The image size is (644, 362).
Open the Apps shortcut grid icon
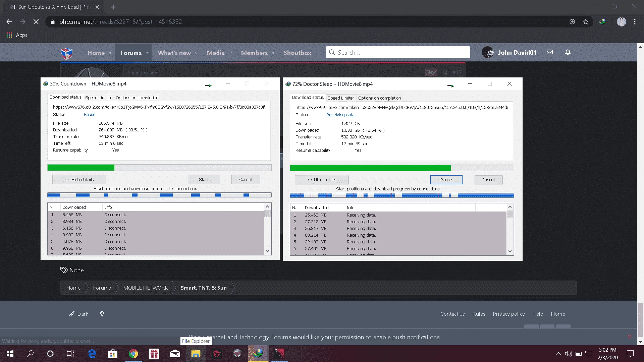pyautogui.click(x=9, y=35)
